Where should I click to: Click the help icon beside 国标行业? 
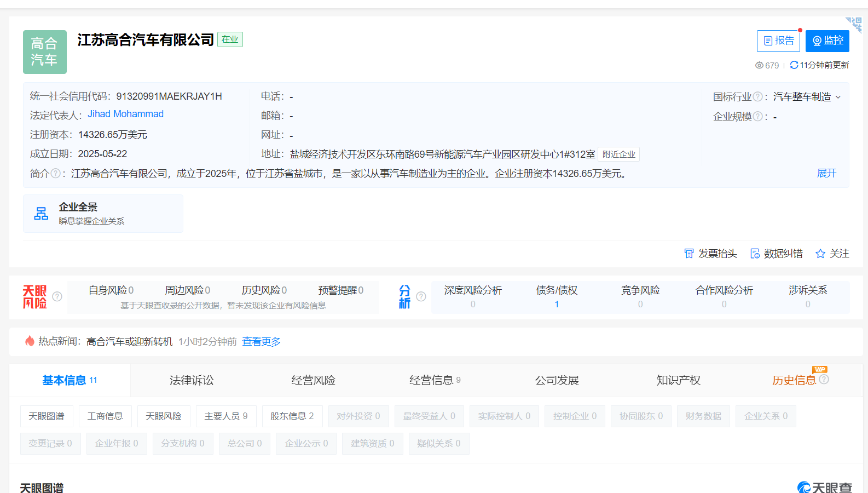[757, 97]
